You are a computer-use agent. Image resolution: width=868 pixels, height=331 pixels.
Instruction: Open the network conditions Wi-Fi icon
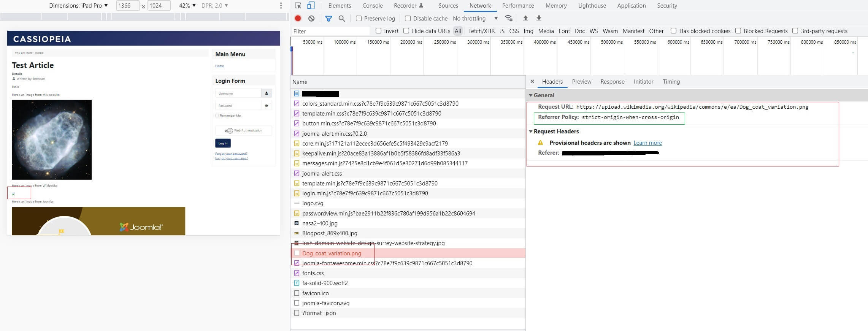508,18
